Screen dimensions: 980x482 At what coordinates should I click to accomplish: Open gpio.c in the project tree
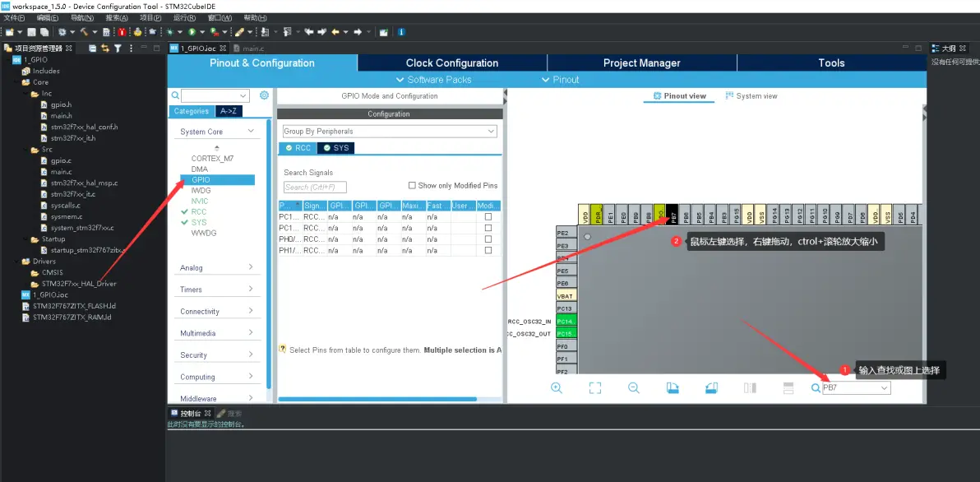(x=61, y=160)
